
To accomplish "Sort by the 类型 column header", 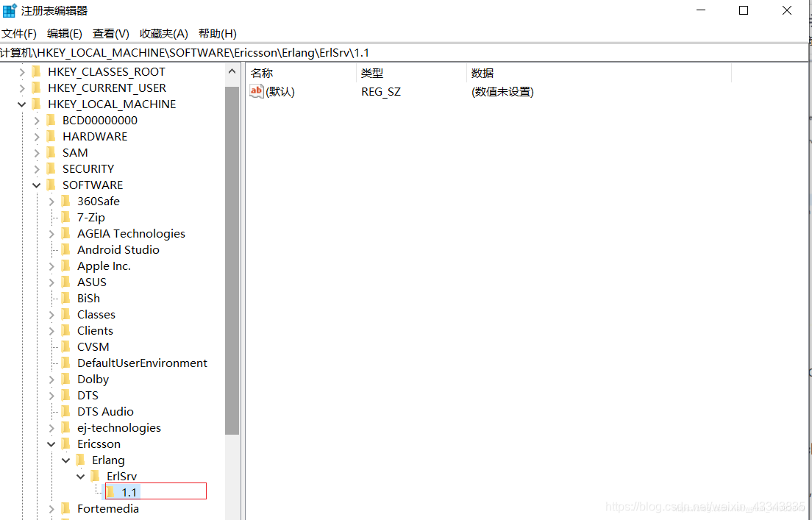I will (412, 73).
